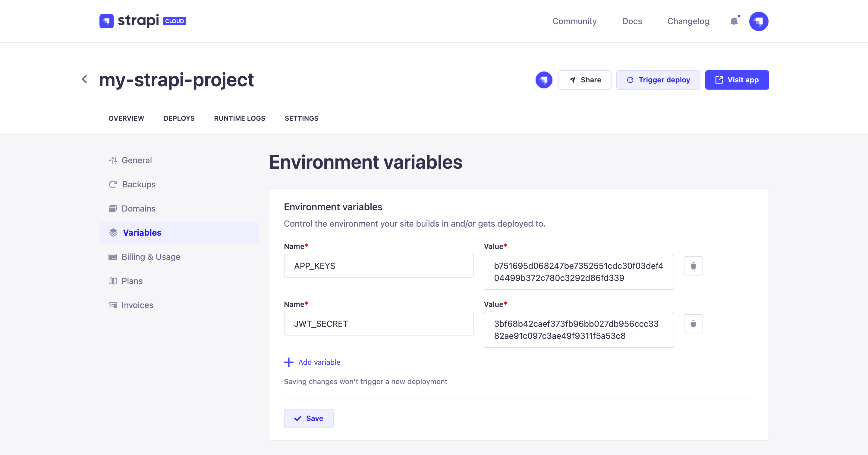Click the Backups sidebar icon
The image size is (868, 455).
click(x=113, y=184)
